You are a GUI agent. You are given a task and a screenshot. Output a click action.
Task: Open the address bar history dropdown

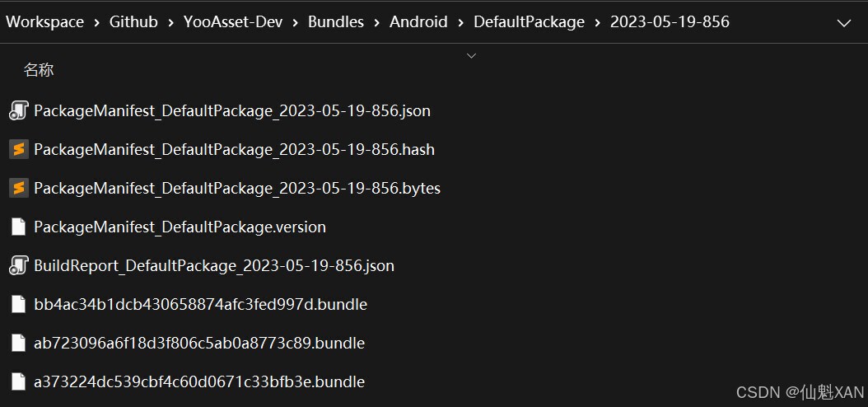pyautogui.click(x=843, y=22)
